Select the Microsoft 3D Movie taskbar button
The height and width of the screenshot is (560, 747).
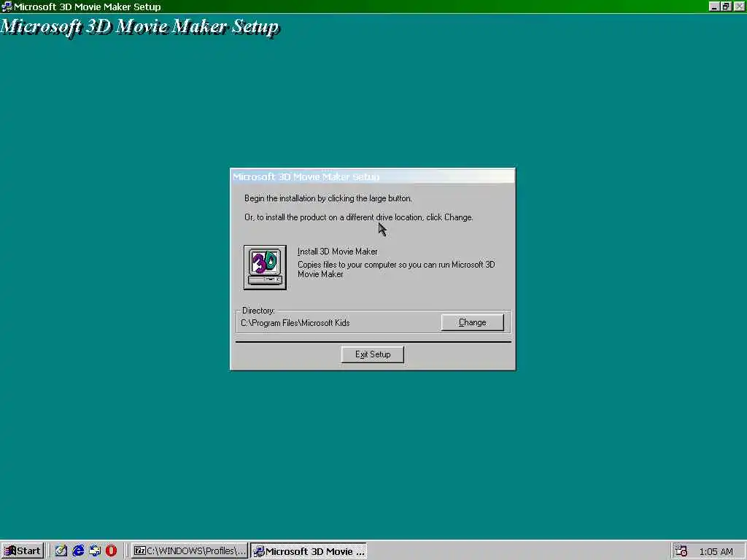309,551
